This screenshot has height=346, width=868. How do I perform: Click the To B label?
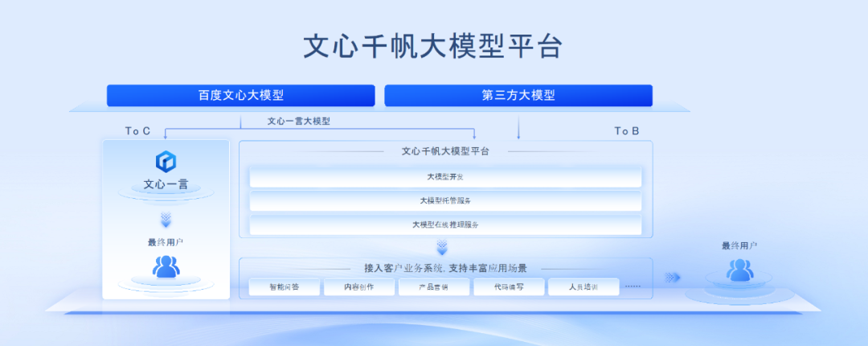tap(627, 131)
